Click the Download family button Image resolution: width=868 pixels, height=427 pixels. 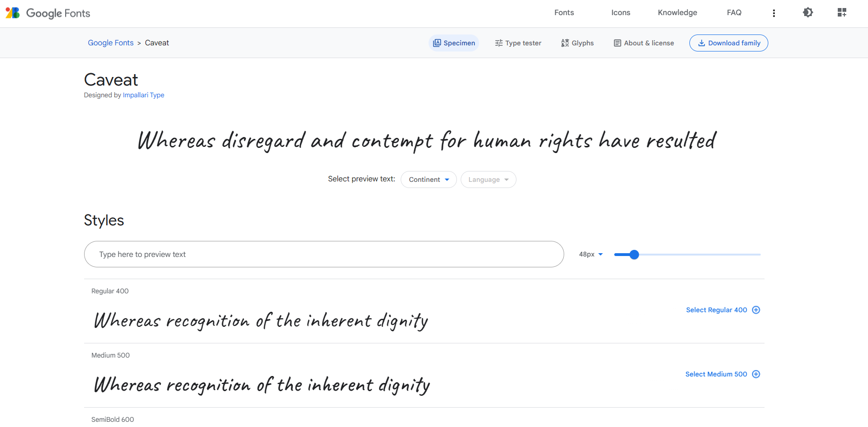pyautogui.click(x=729, y=43)
